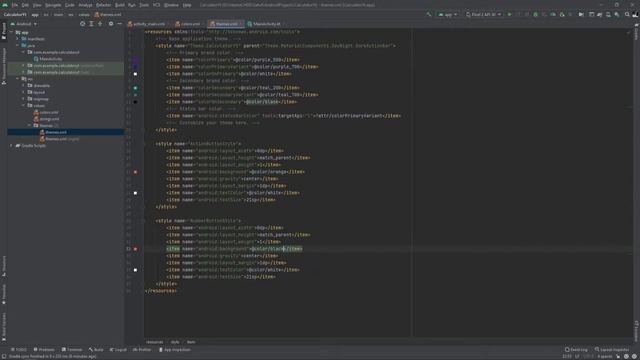The image size is (640, 360).
Task: Open the Edit menu
Action: point(25,5)
